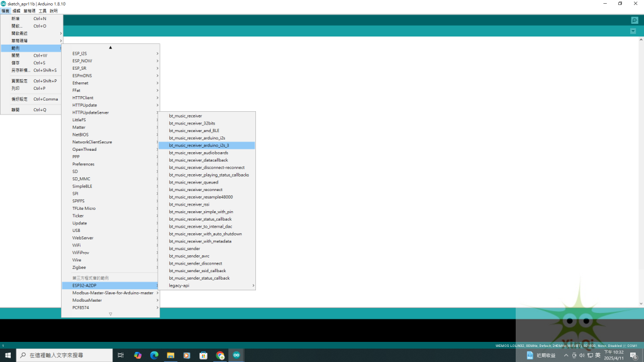This screenshot has height=362, width=644.
Task: Expand the ESP_I2S submenu arrow
Action: (x=157, y=53)
